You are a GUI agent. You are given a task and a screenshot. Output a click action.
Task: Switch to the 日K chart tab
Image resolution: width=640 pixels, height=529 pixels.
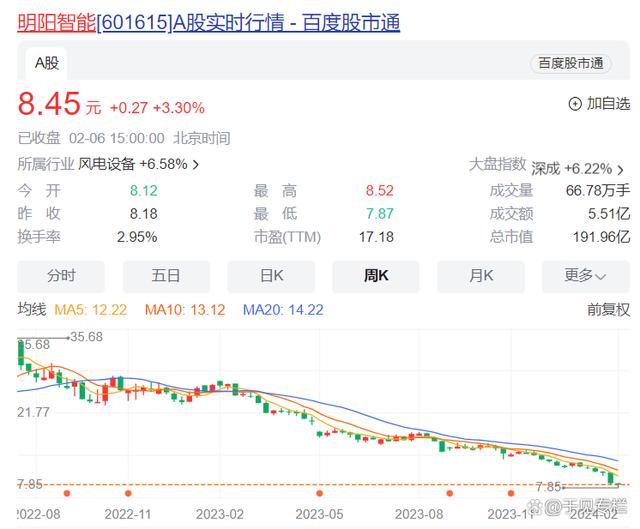click(x=271, y=276)
